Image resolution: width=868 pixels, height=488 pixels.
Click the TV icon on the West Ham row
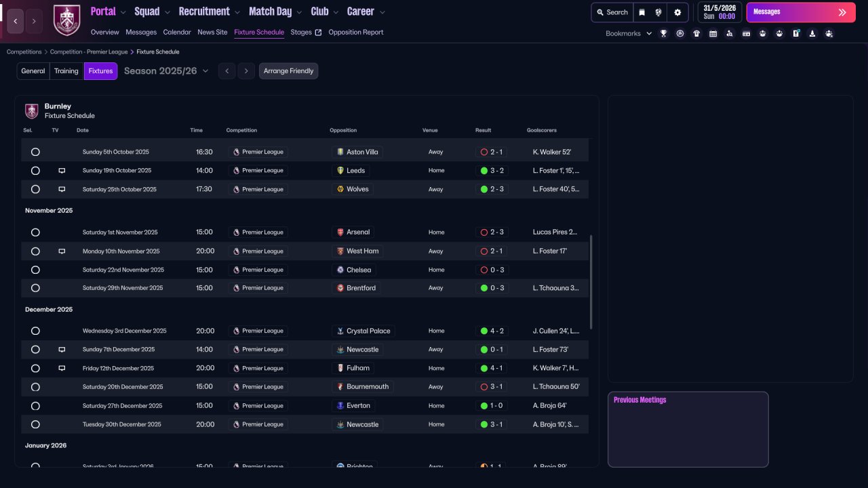click(62, 251)
